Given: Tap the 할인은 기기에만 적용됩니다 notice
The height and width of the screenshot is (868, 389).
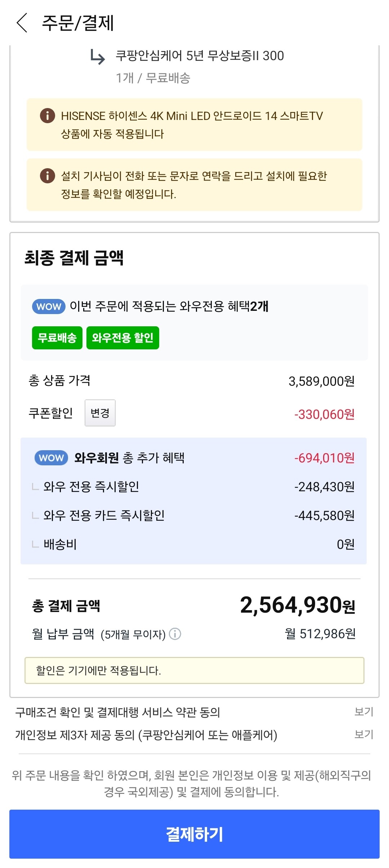Looking at the screenshot, I should (x=194, y=670).
